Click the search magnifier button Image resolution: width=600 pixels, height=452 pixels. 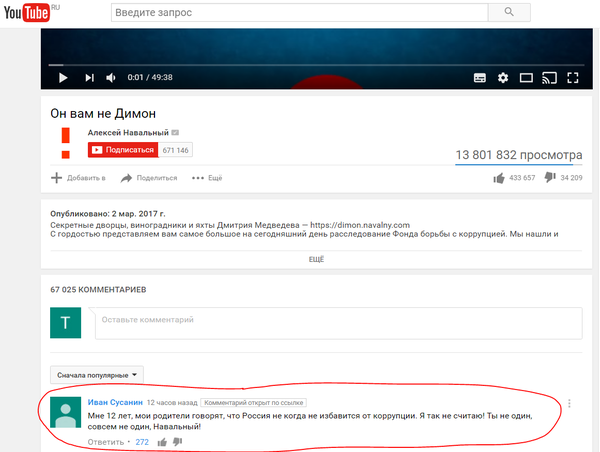510,12
